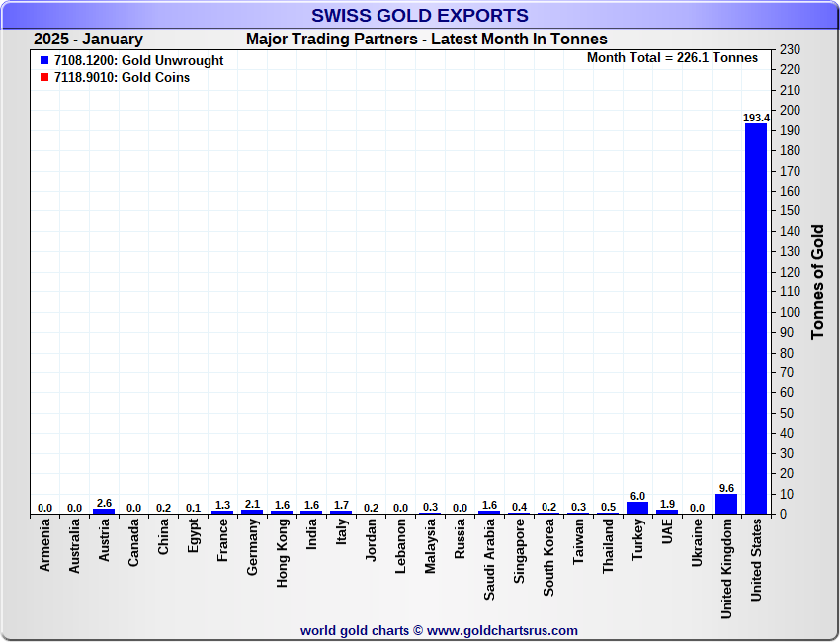The image size is (840, 642).
Task: Click the Month Total = 226.1 Tonnes text
Action: (x=672, y=58)
